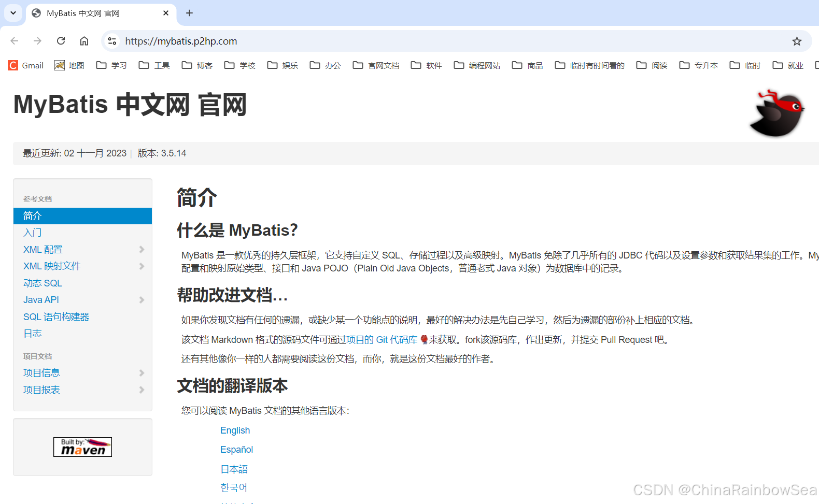Image resolution: width=819 pixels, height=504 pixels.
Task: Open the 临时有时间看的 bookmark folder
Action: 590,65
